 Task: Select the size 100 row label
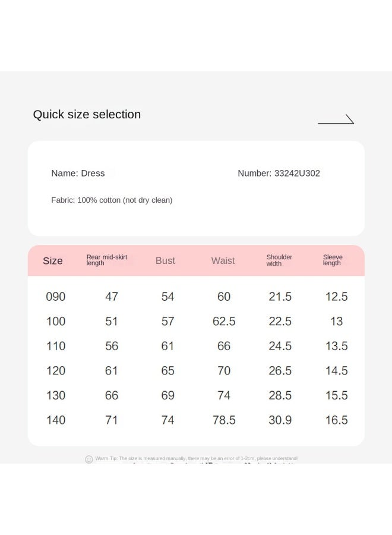(x=56, y=322)
